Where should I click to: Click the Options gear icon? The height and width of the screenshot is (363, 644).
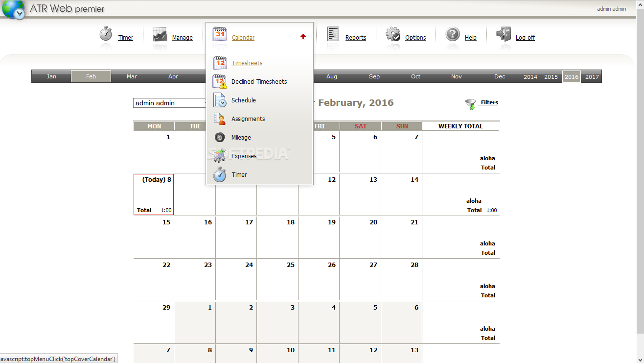click(x=393, y=34)
